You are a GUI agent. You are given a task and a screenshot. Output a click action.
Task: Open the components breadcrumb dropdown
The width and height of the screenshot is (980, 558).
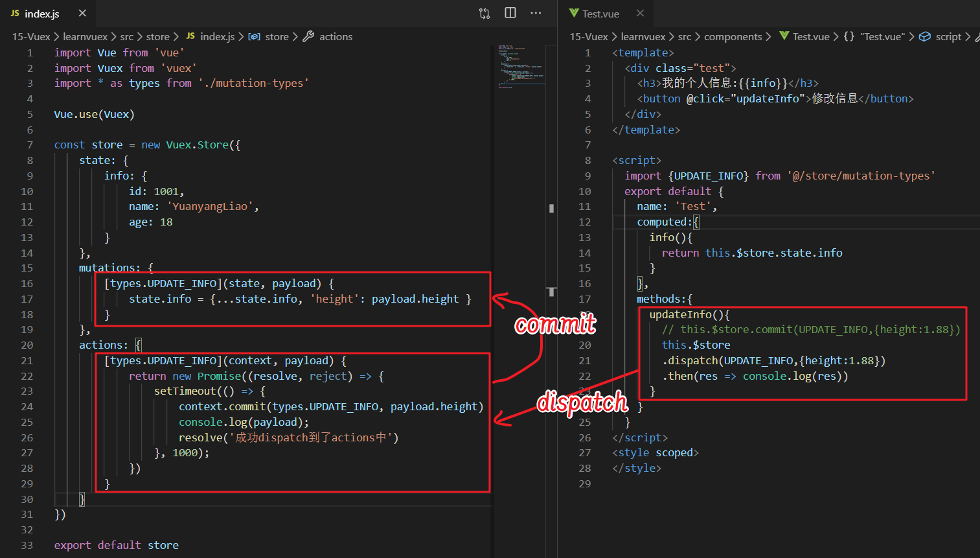(x=733, y=36)
